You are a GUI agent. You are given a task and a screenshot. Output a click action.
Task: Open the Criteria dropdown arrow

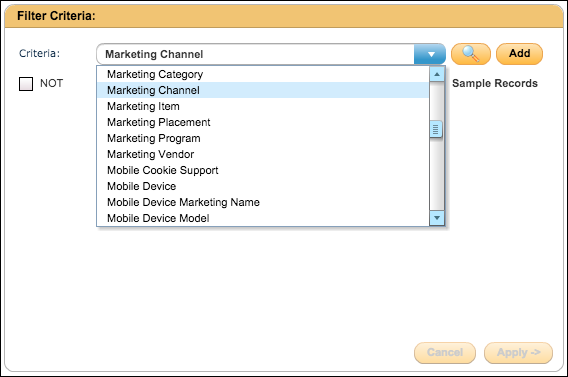[x=430, y=54]
